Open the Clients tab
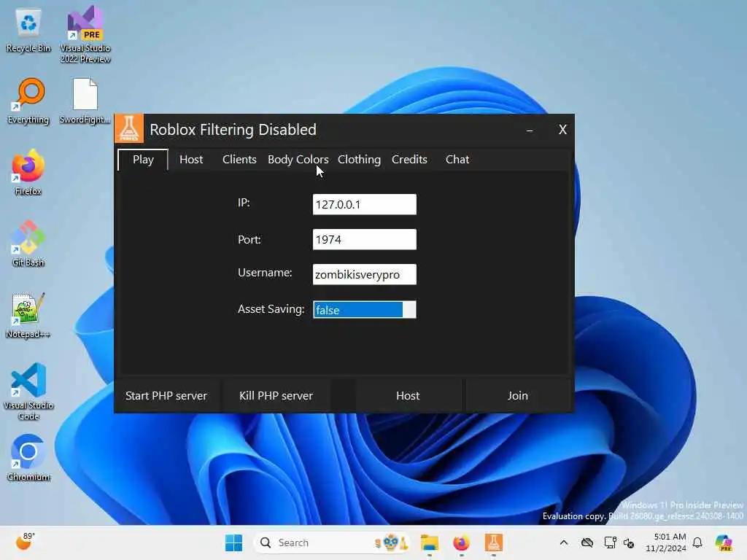 (x=239, y=160)
